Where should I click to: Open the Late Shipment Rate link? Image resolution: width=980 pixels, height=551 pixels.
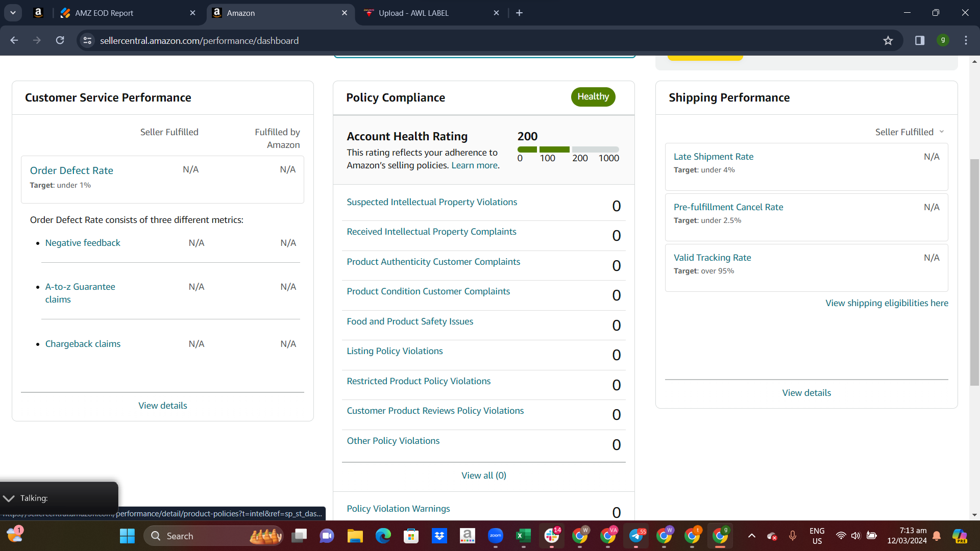713,157
